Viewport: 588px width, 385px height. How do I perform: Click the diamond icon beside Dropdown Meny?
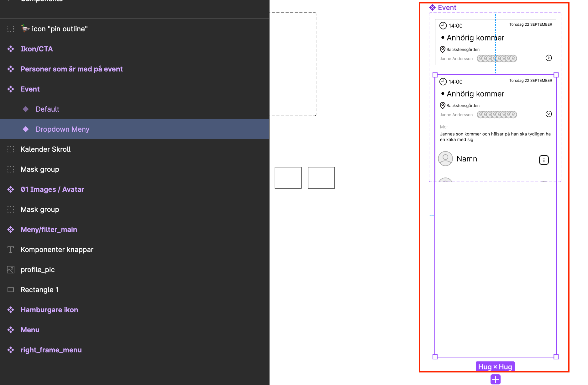click(26, 129)
